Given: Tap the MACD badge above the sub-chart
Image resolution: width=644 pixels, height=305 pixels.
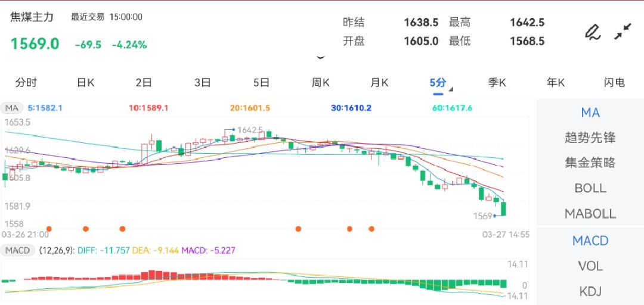Looking at the screenshot, I should 17,250.
